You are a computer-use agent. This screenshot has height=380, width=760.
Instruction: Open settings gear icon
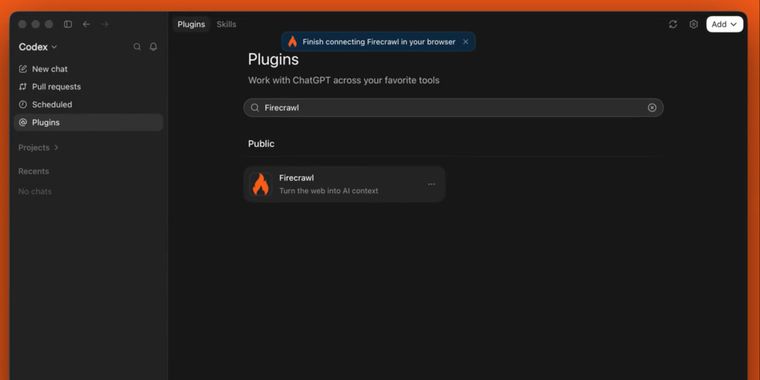[694, 24]
